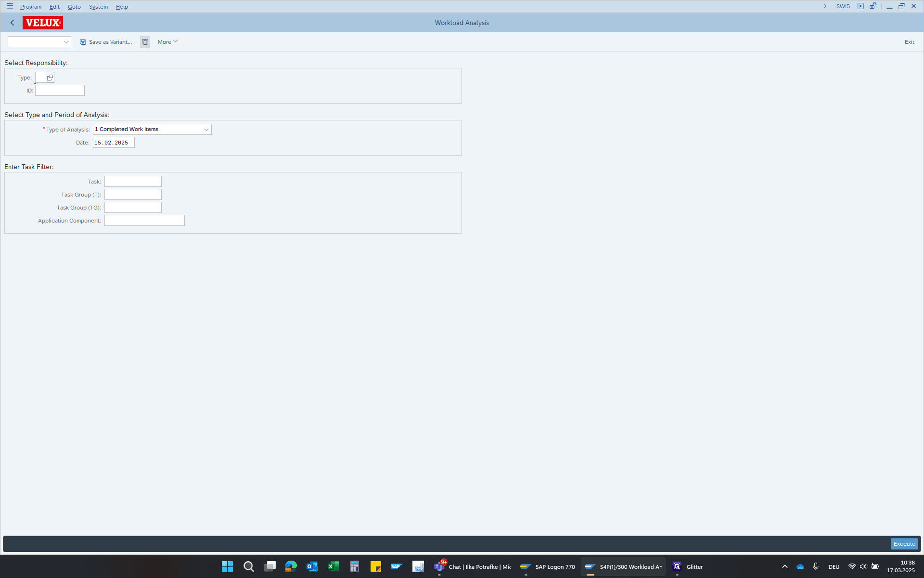This screenshot has height=578, width=924.
Task: Open Calculator from taskbar
Action: 355,566
